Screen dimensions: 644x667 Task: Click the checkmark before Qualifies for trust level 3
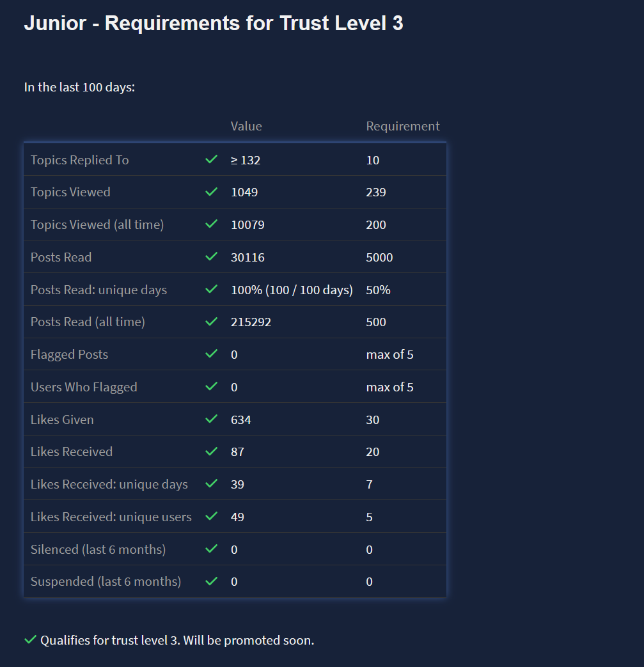pyautogui.click(x=30, y=640)
